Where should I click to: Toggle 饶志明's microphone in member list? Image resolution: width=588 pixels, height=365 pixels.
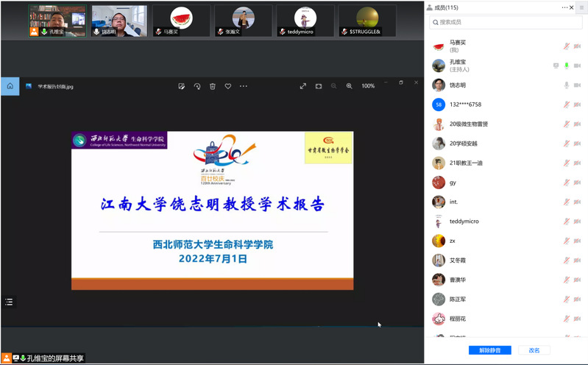tap(567, 85)
